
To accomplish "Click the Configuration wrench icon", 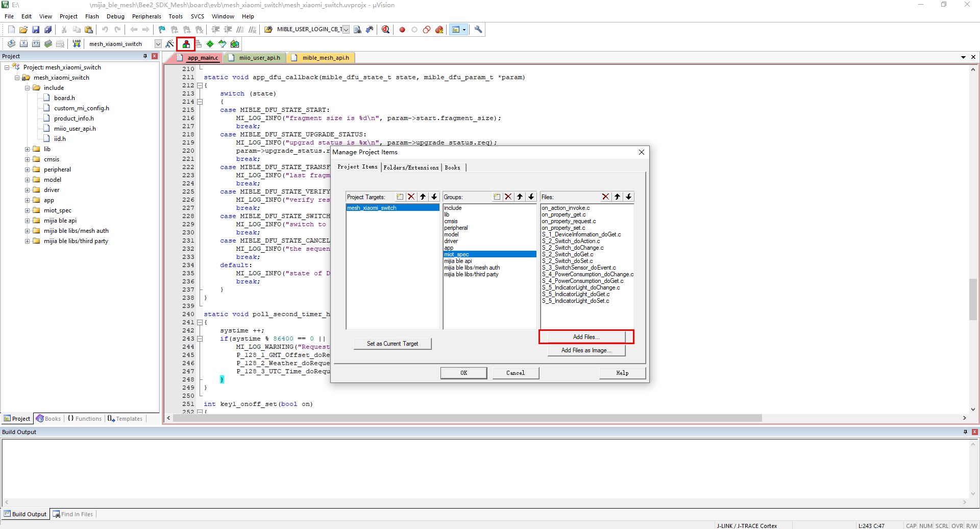I will [x=478, y=30].
